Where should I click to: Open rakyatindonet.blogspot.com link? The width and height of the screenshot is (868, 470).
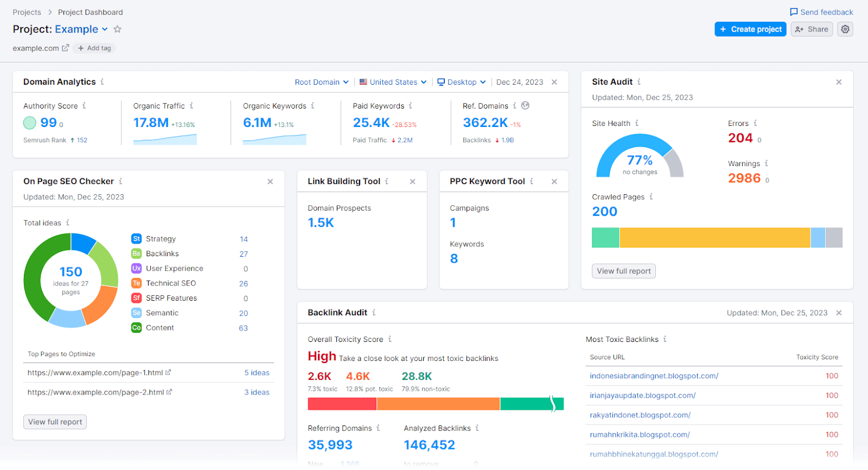640,415
